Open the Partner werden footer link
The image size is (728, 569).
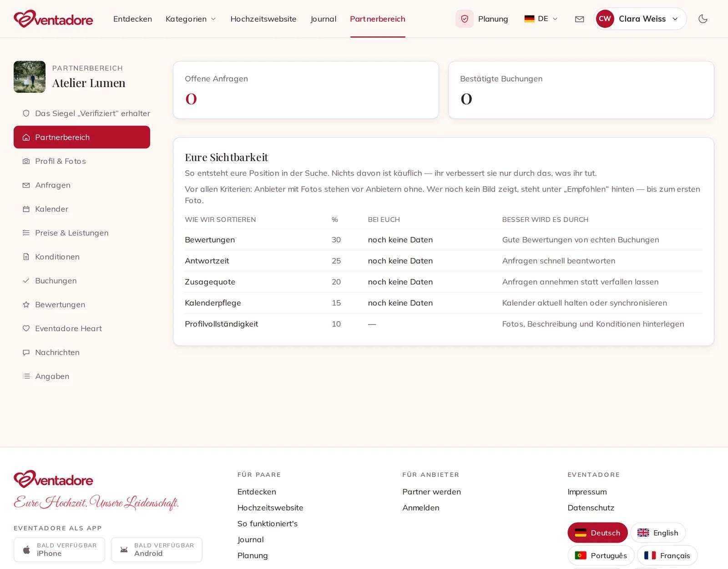431,492
